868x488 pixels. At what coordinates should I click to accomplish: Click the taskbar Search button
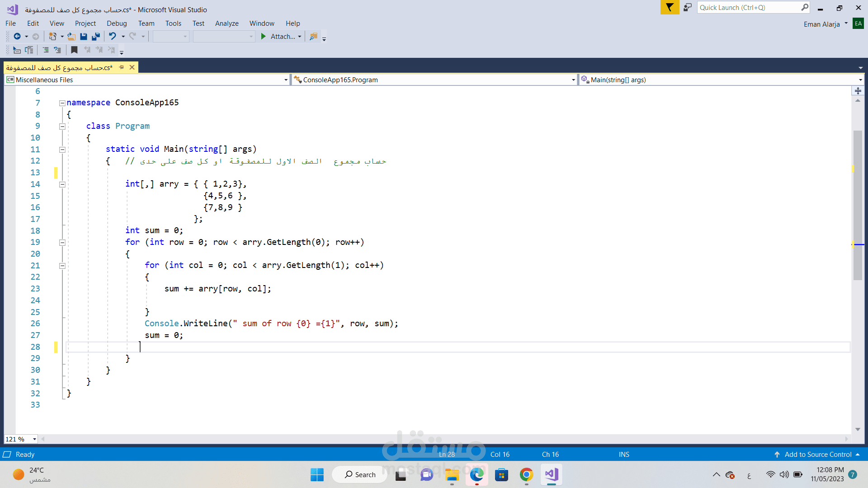tap(360, 474)
